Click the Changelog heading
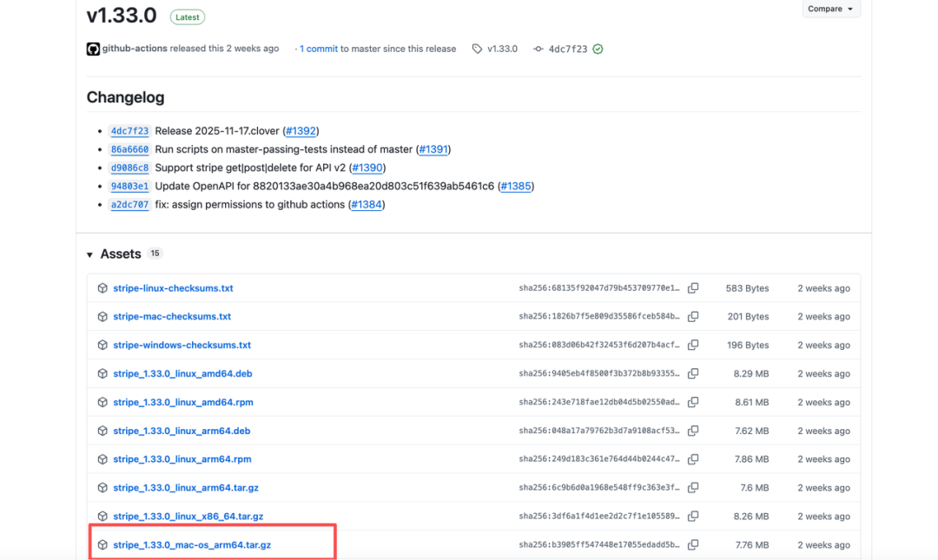The image size is (938, 560). coord(126,97)
